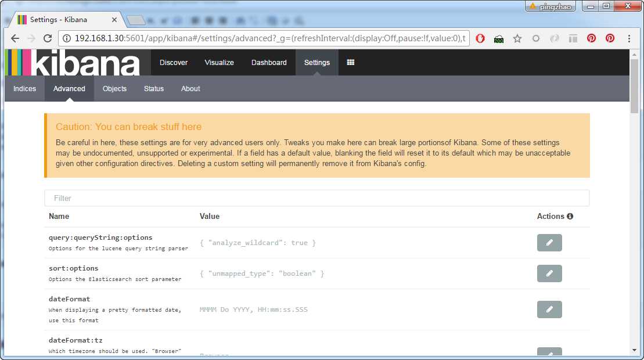The height and width of the screenshot is (360, 644).
Task: Click the grey table-layout extension icon
Action: coord(573,38)
